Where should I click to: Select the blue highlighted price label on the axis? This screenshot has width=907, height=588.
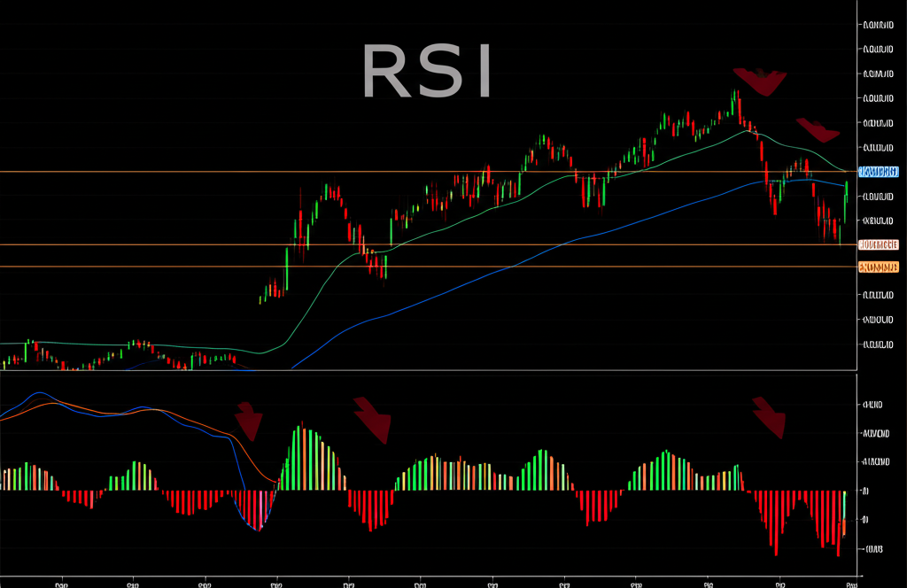click(x=878, y=171)
